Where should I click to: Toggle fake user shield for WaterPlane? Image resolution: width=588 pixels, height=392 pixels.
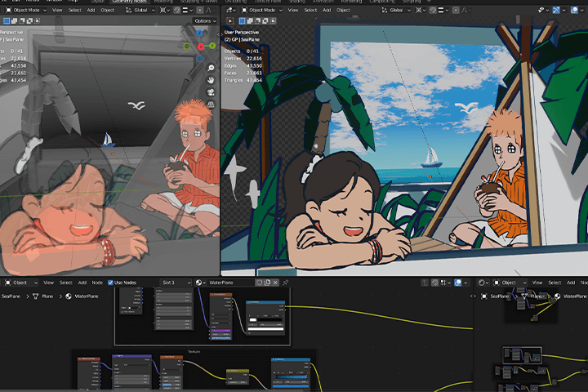coord(259,283)
